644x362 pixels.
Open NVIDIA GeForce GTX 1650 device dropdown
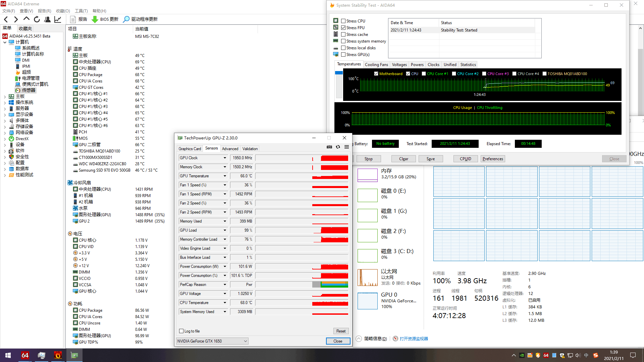click(x=246, y=341)
